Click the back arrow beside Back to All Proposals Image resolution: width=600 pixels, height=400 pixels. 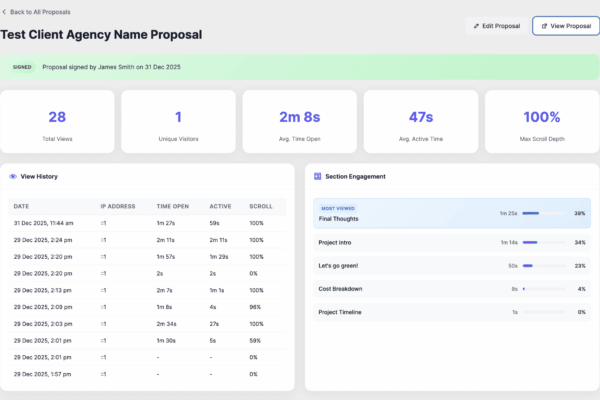(5, 11)
